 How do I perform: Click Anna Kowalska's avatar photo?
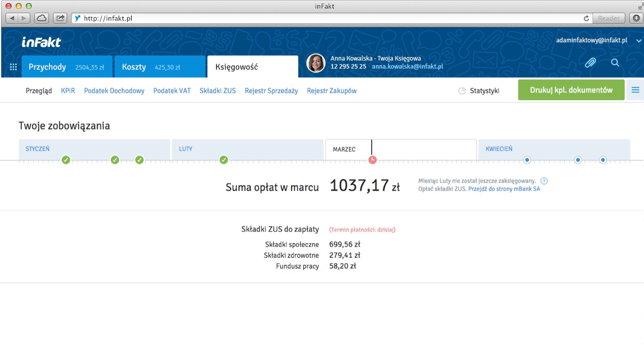click(316, 63)
